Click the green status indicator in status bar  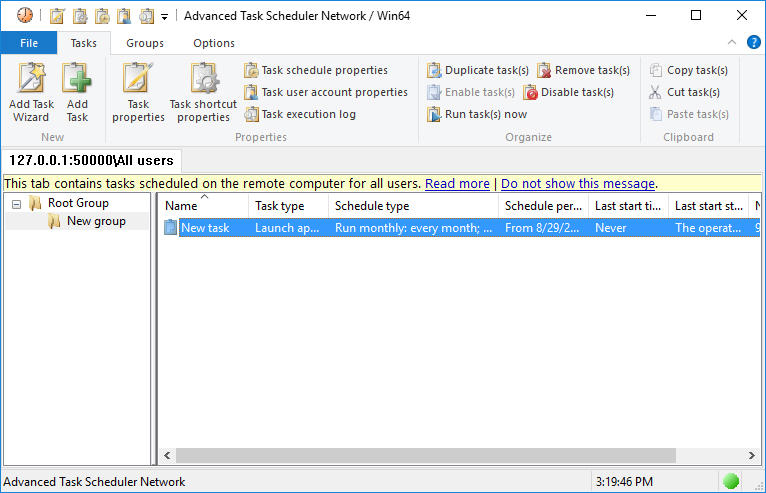[731, 481]
